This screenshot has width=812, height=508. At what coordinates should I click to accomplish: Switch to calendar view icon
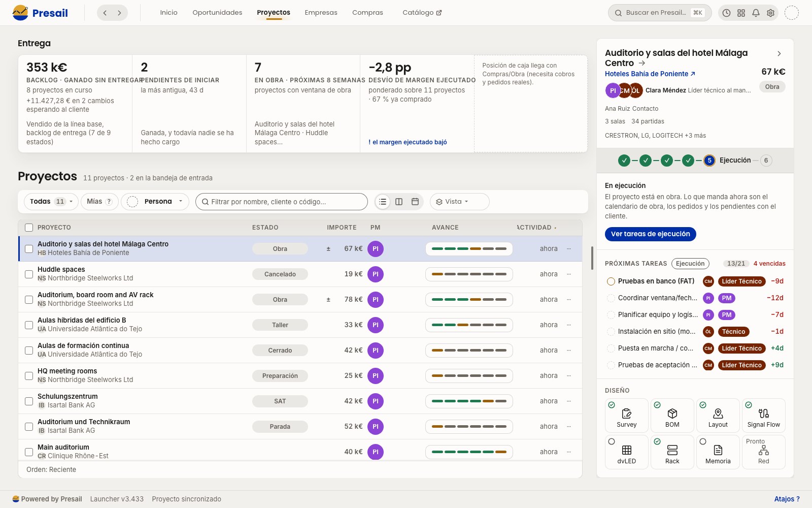pyautogui.click(x=415, y=202)
